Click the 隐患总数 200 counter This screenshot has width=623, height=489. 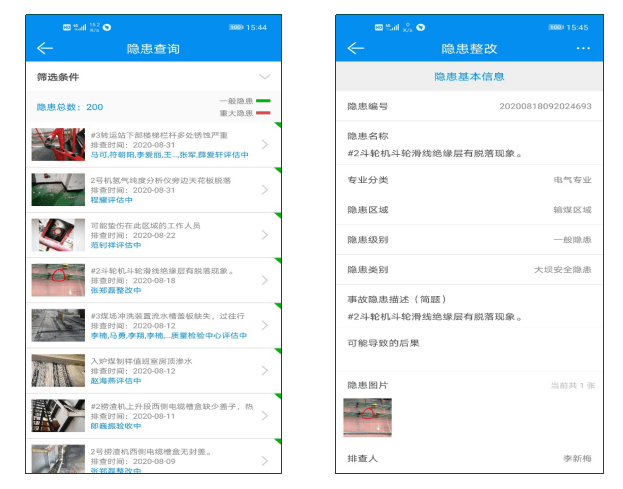70,107
